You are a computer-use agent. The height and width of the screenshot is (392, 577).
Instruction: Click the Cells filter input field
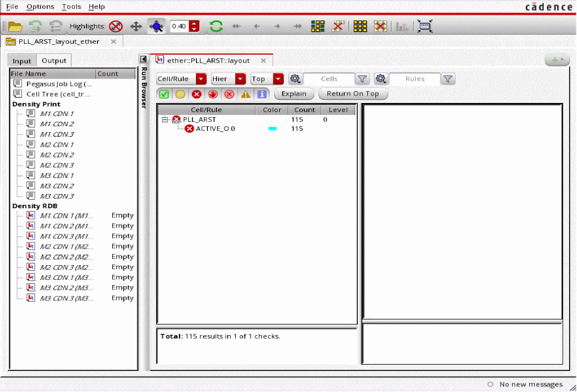[329, 79]
